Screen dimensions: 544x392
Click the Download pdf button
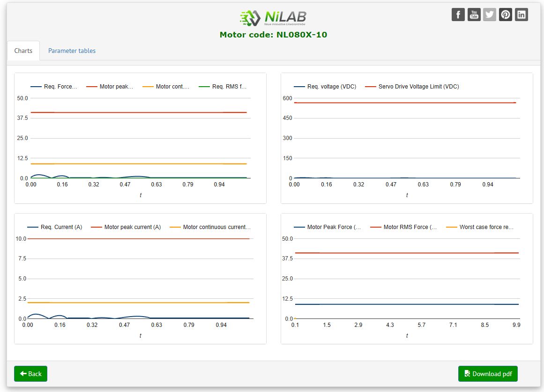[x=488, y=374]
